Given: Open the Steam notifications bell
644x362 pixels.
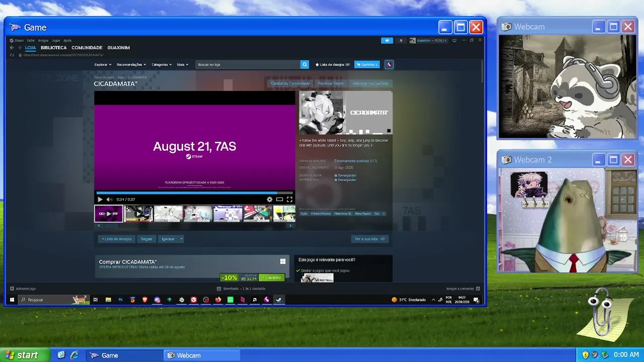Looking at the screenshot, I should coord(401,40).
